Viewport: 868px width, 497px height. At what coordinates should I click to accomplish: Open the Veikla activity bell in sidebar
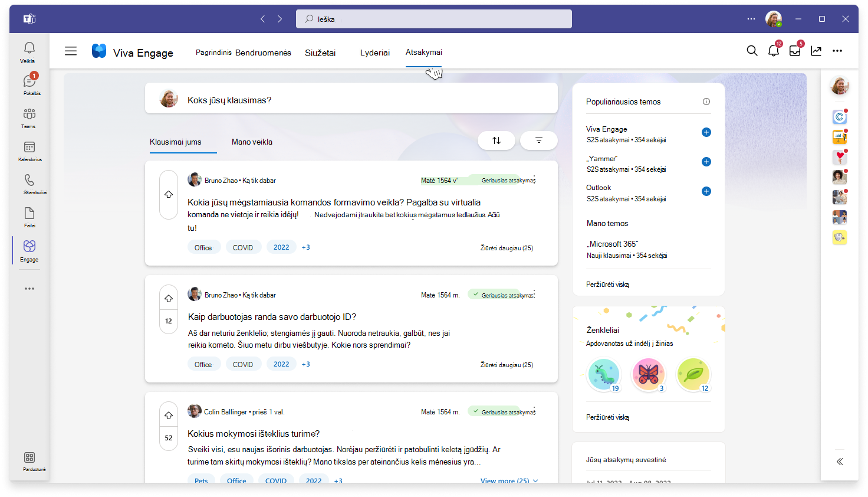29,52
